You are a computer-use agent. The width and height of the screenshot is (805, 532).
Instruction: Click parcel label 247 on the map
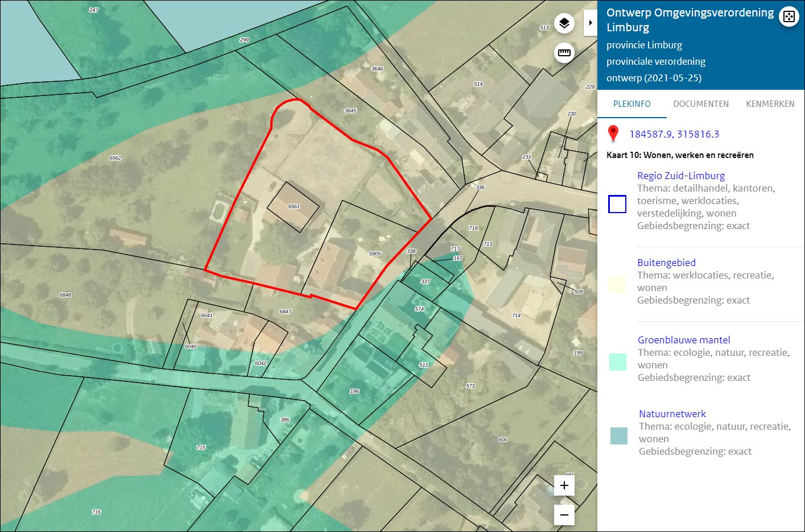(x=94, y=10)
